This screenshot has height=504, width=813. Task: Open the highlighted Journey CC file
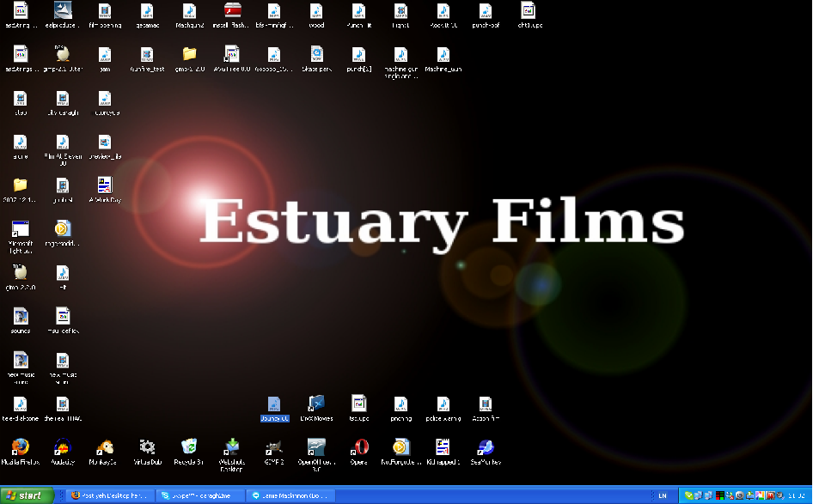click(x=274, y=402)
